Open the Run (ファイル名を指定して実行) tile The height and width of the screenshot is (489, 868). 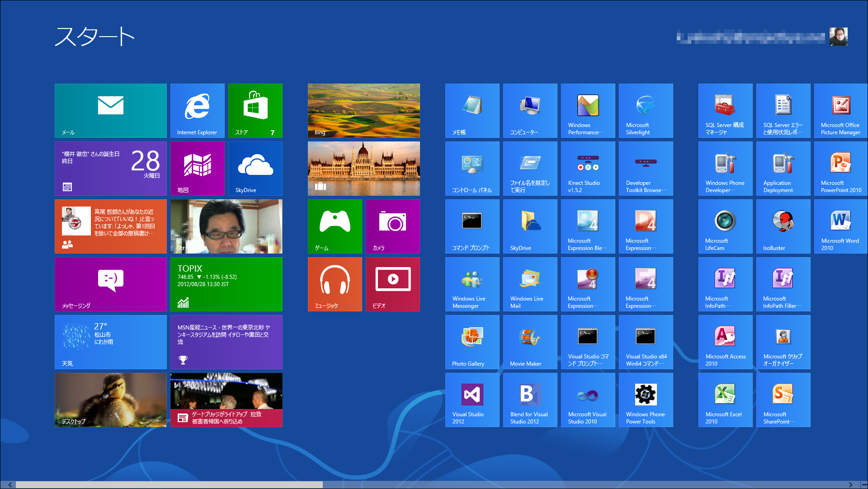[530, 169]
